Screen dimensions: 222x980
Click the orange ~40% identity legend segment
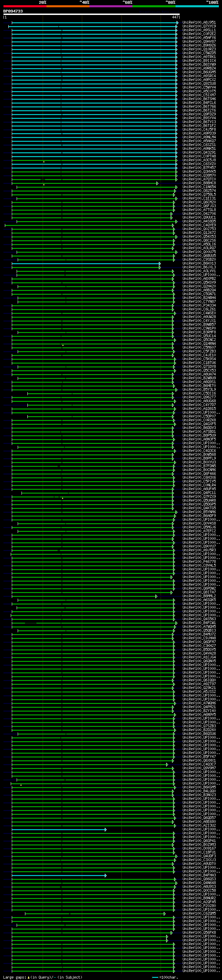(x=68, y=6)
